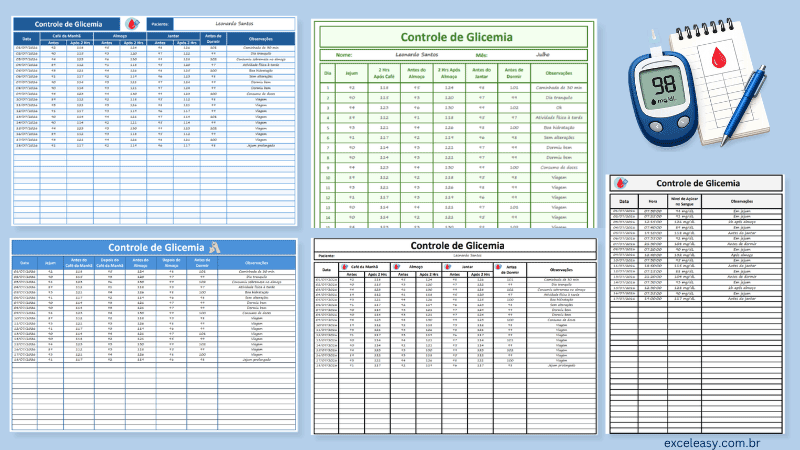Image resolution: width=800 pixels, height=450 pixels.
Task: Select the Data header in gray narrow sheet
Action: tap(623, 201)
